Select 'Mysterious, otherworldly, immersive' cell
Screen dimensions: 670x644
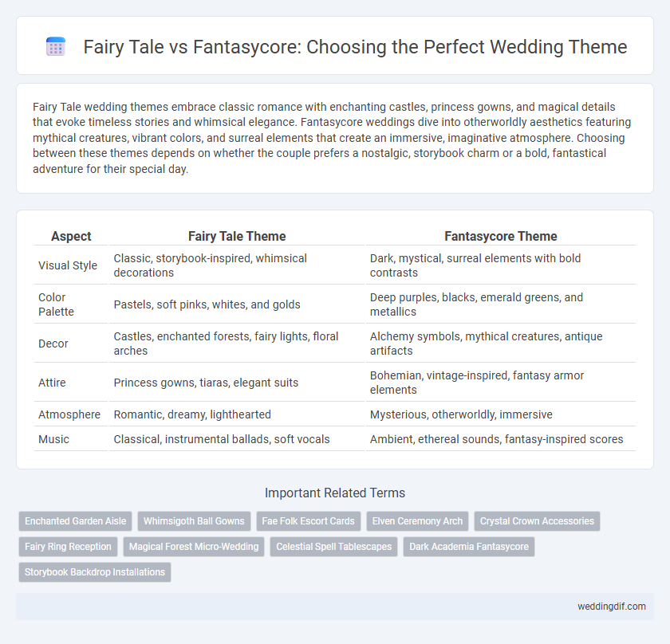coord(500,414)
